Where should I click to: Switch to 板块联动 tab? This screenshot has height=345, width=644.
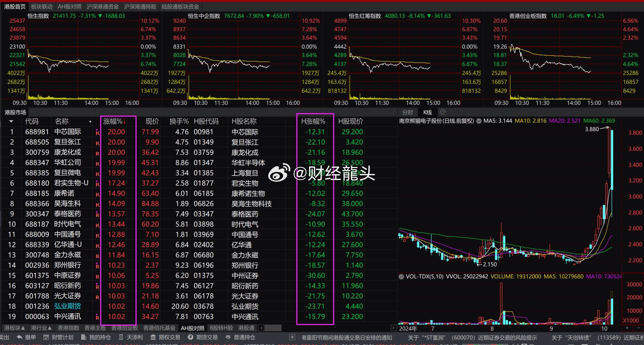coord(42,6)
